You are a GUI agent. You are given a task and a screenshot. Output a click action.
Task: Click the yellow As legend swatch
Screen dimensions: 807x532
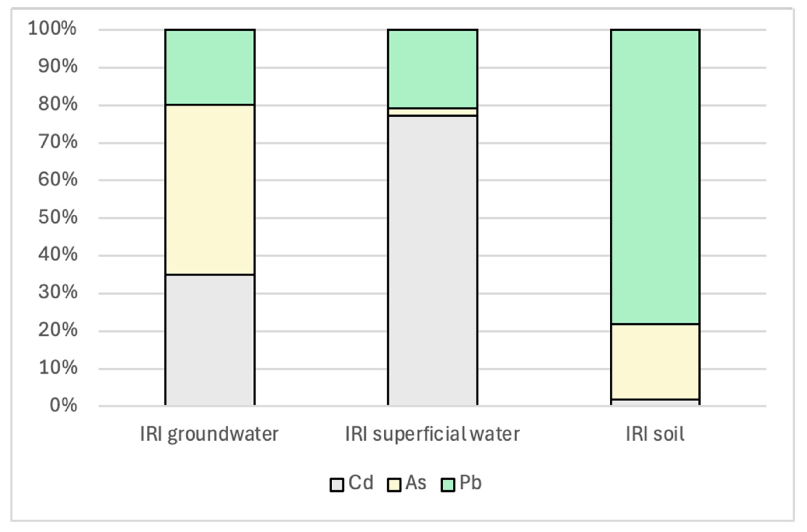(393, 485)
